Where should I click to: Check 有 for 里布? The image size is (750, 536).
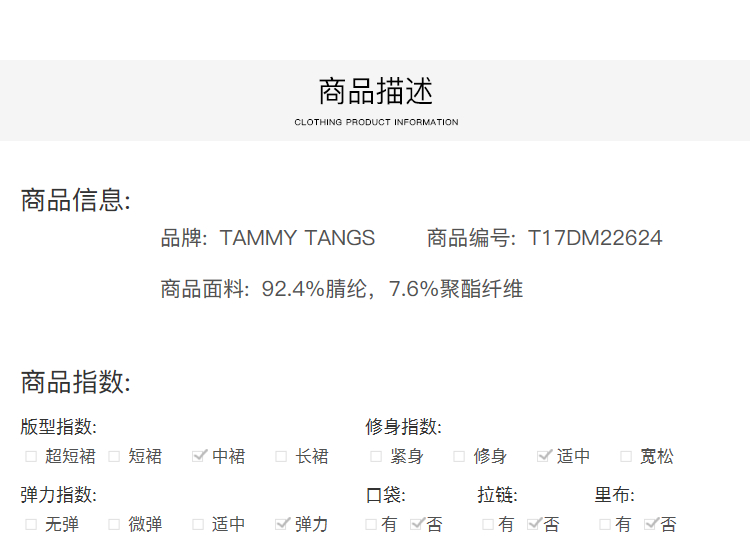point(605,524)
